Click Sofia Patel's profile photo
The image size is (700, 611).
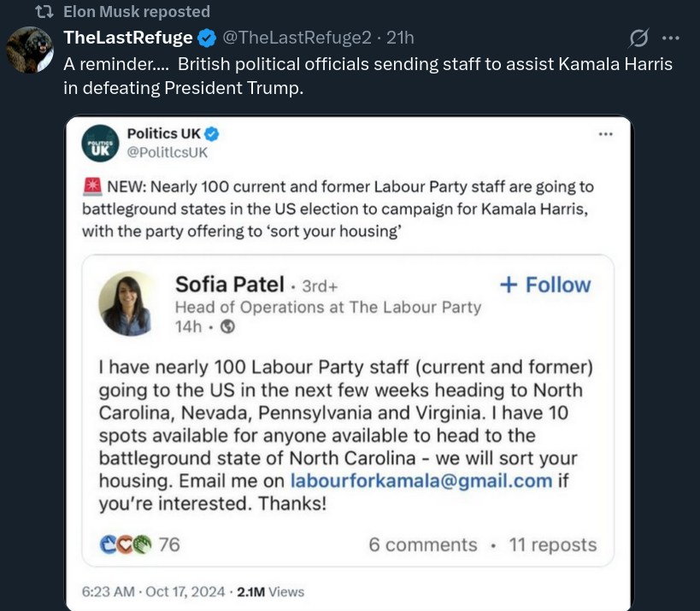coord(128,303)
